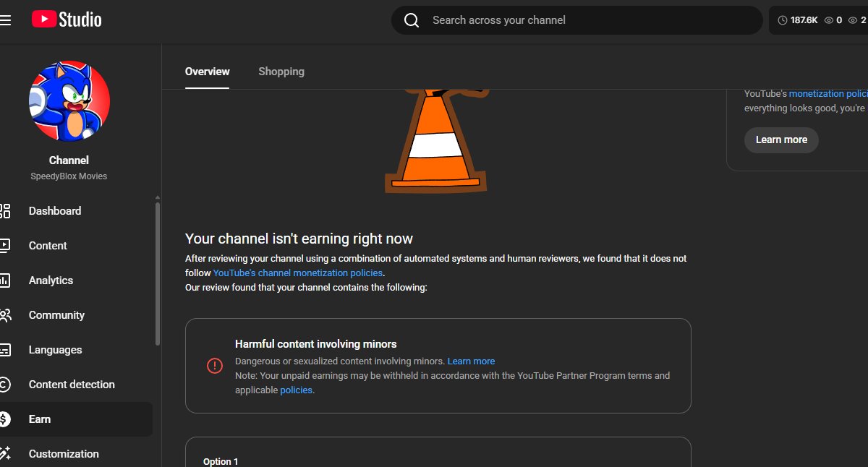The width and height of the screenshot is (868, 467).
Task: Open Languages with its subtitle icon
Action: point(6,350)
